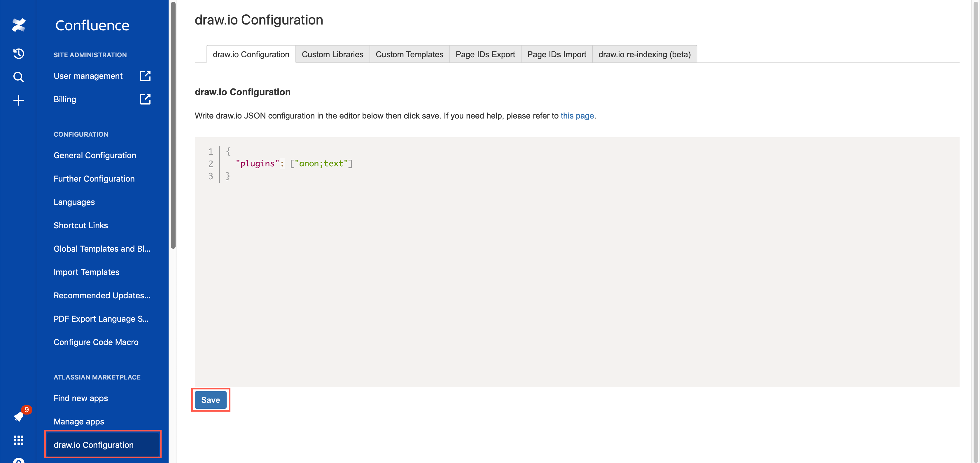
Task: Open Billing via its external link icon
Action: 146,99
